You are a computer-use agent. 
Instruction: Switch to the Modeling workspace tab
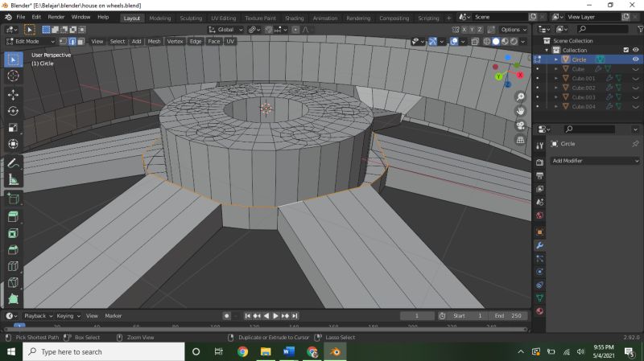[159, 18]
